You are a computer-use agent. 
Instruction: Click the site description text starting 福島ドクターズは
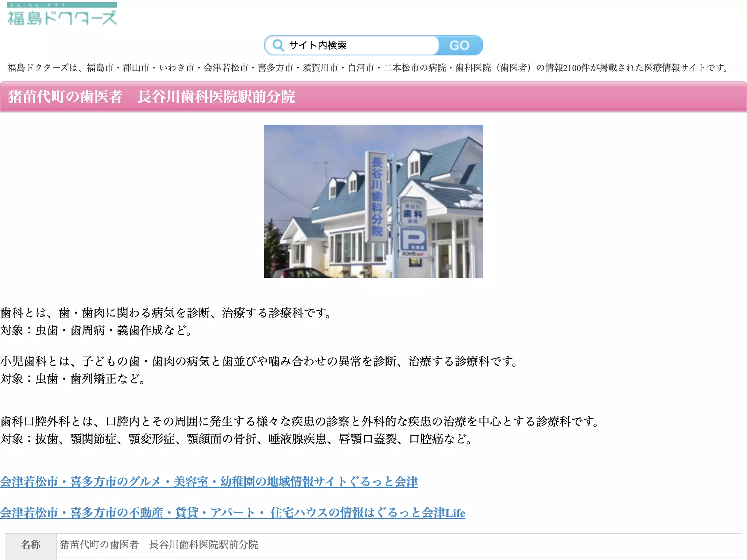[368, 67]
